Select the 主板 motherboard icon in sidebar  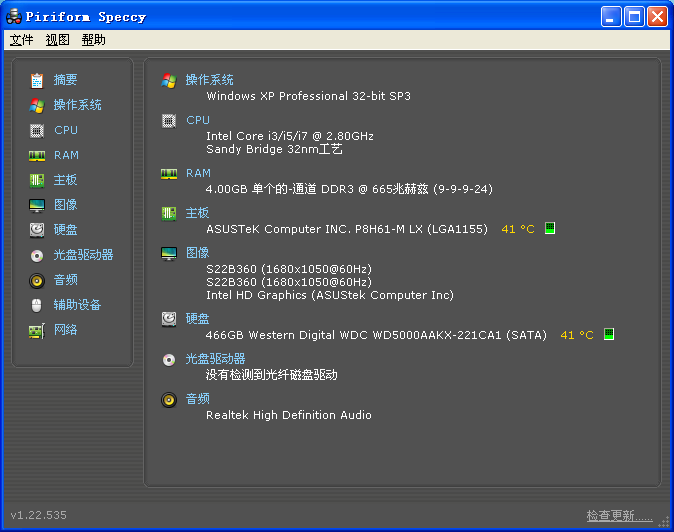37,180
